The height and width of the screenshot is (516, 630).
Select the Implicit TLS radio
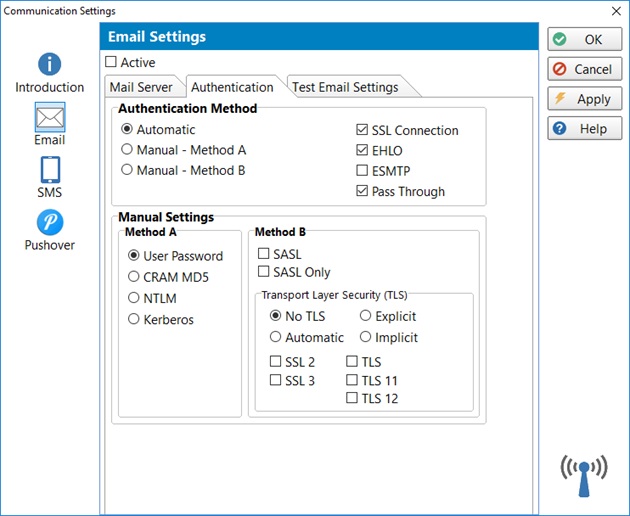(x=365, y=337)
